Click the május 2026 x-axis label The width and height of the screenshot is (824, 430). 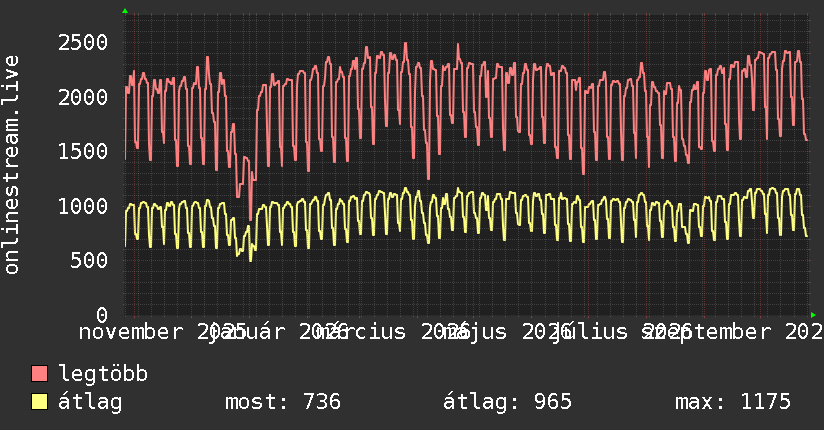[x=506, y=332]
